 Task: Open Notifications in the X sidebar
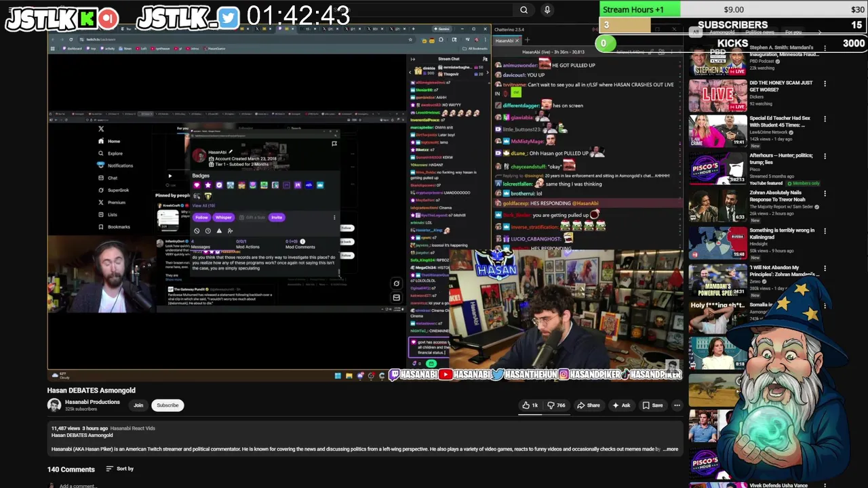pos(115,165)
